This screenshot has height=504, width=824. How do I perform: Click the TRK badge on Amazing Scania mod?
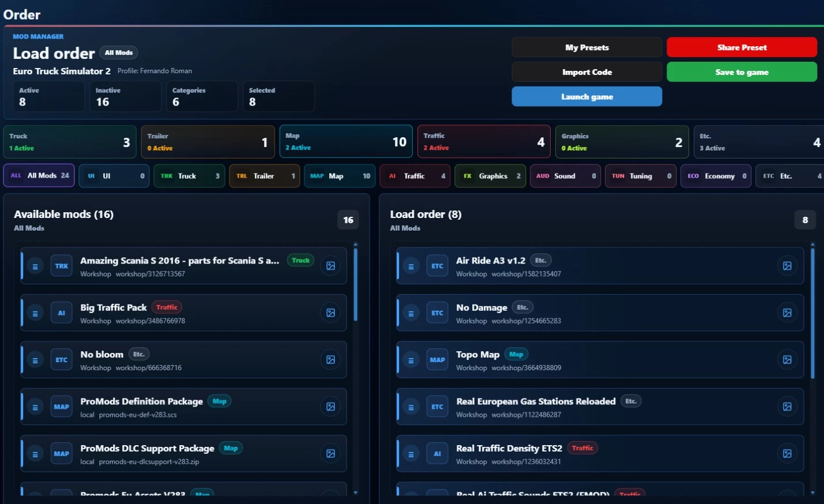point(62,266)
